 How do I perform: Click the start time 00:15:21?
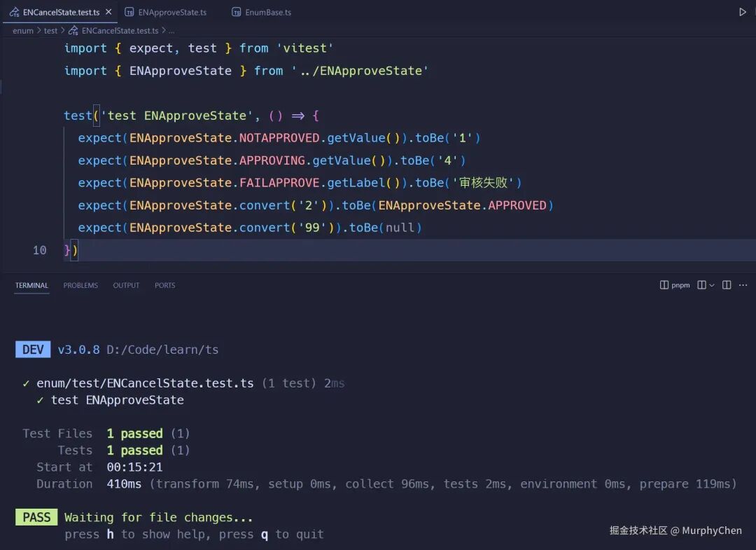pos(134,467)
